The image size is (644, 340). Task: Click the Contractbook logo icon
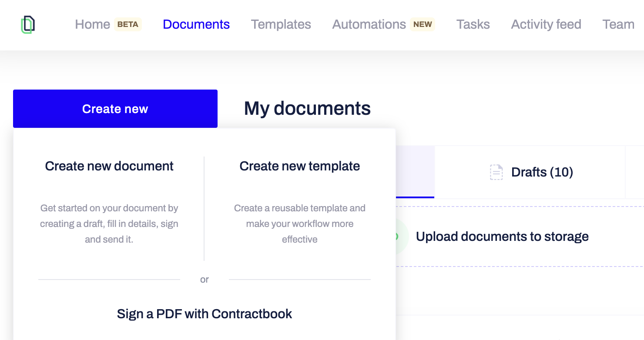click(28, 25)
